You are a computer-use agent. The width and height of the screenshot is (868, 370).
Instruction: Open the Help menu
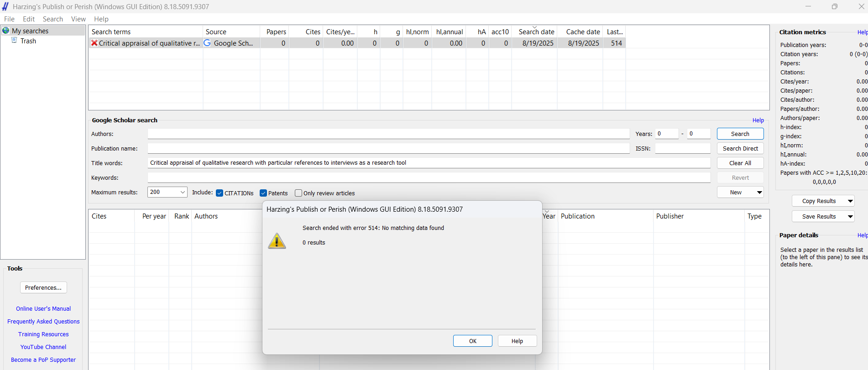101,19
